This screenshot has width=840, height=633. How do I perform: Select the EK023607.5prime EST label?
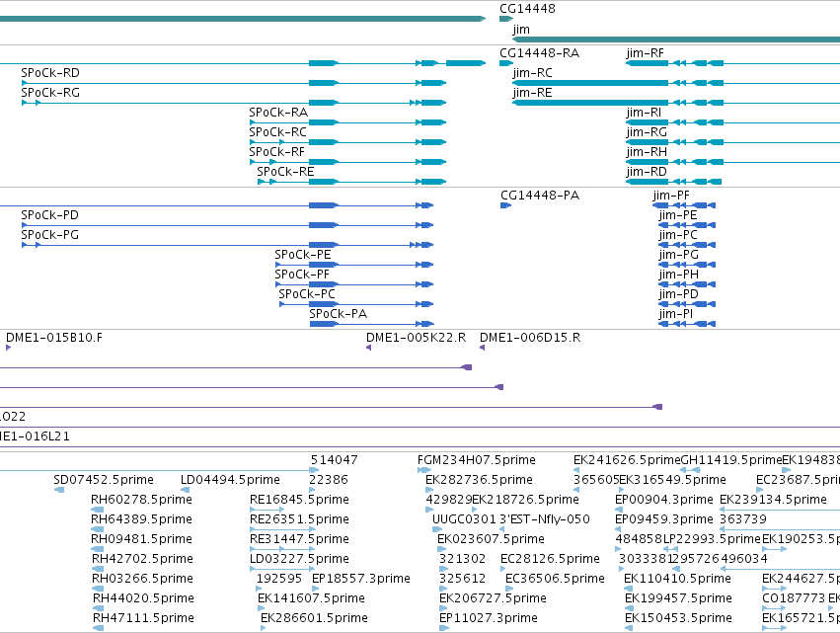[491, 539]
